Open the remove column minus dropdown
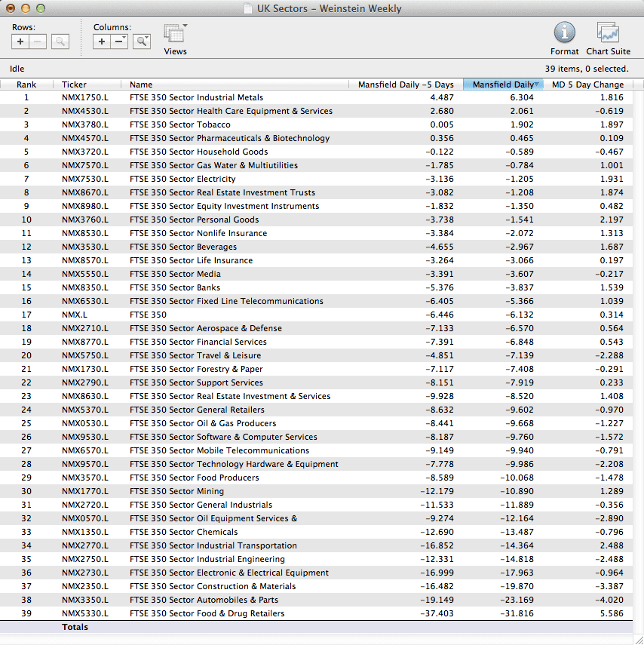Screen dimensions: 644x645 click(120, 42)
